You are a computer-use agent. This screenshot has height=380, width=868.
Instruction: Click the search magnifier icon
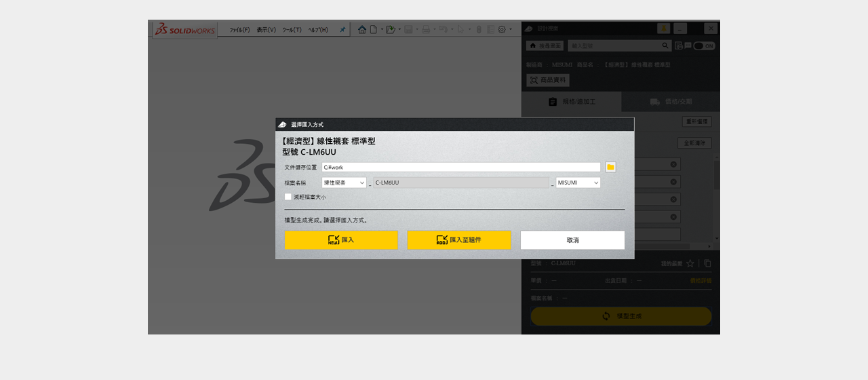(x=665, y=46)
